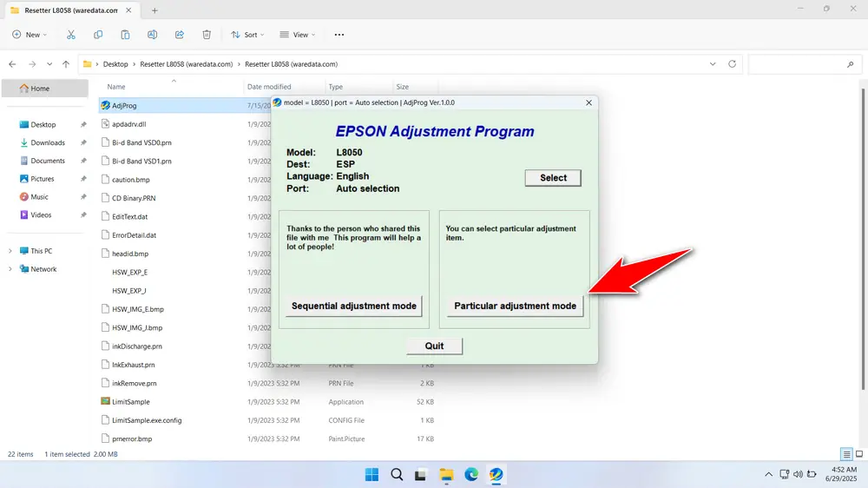Open Sequential adjustment mode

354,306
